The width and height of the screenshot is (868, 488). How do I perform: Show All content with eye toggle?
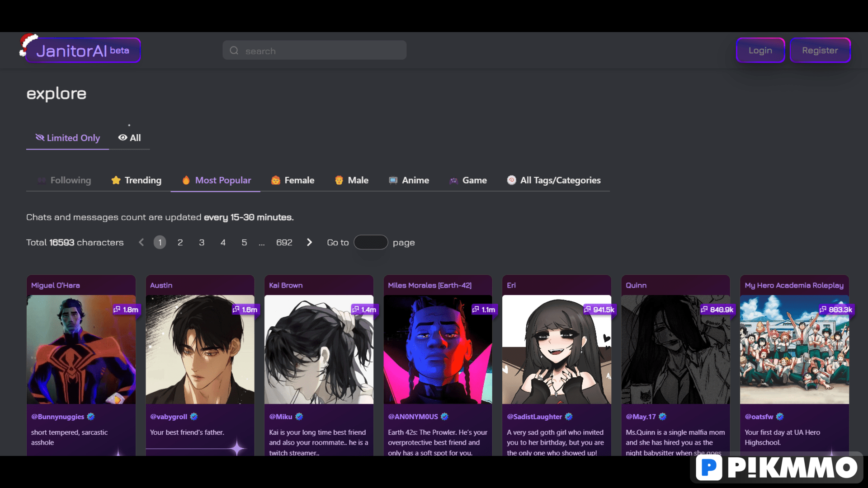pyautogui.click(x=129, y=138)
